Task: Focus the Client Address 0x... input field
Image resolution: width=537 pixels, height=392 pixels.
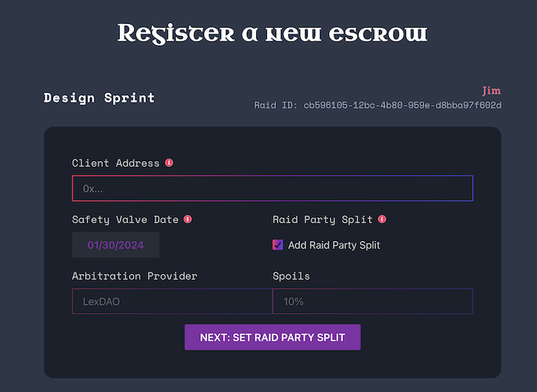Action: [x=272, y=188]
